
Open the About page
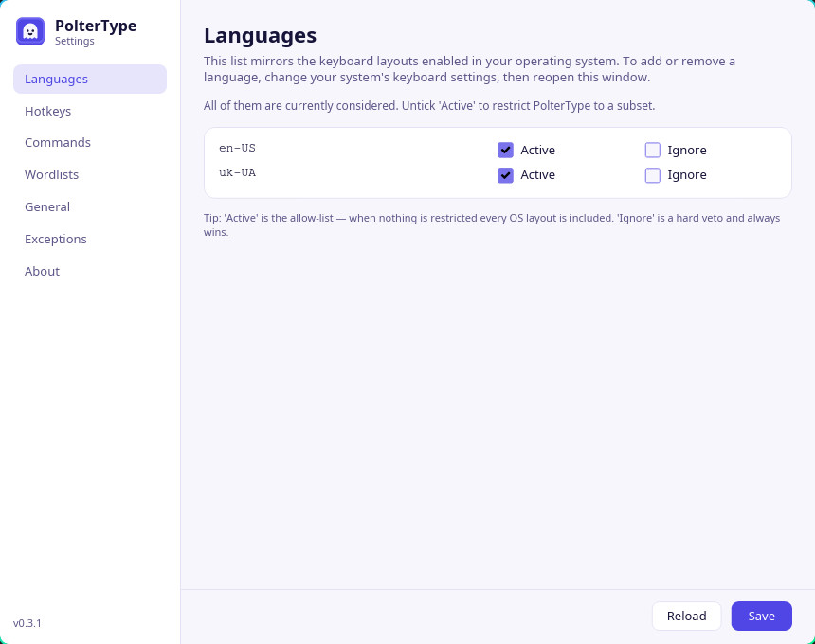pos(90,271)
